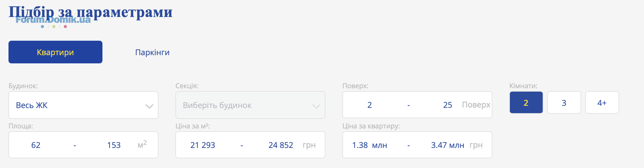The image size is (644, 168).
Task: Click the blue dot under the logo
Action: point(42,26)
